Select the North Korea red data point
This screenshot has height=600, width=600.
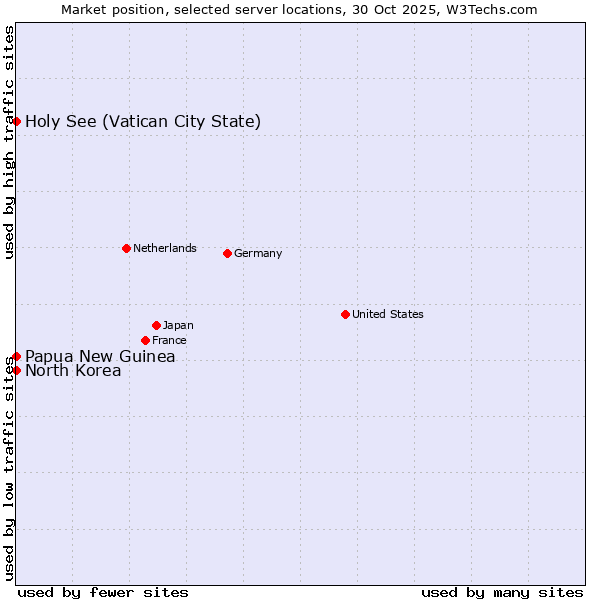coord(17,370)
